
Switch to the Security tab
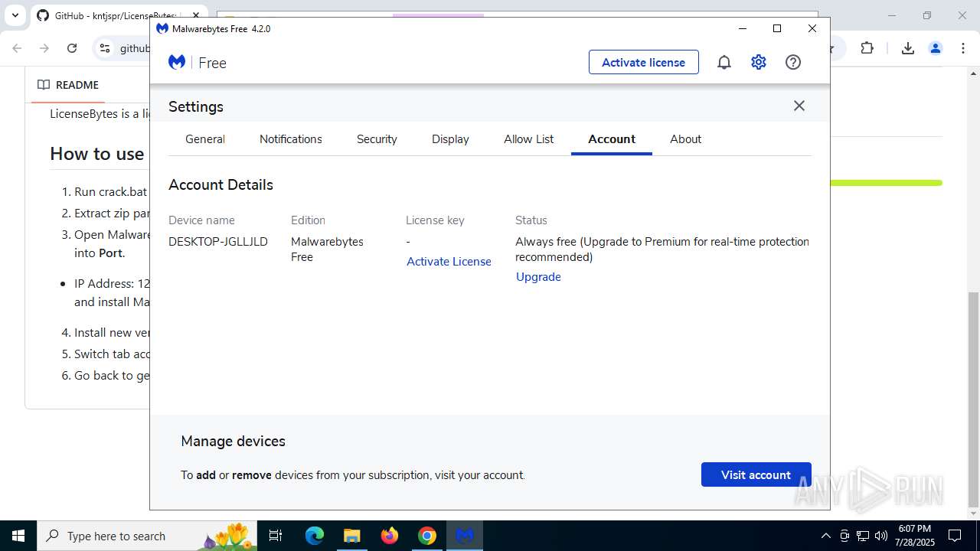(x=377, y=139)
